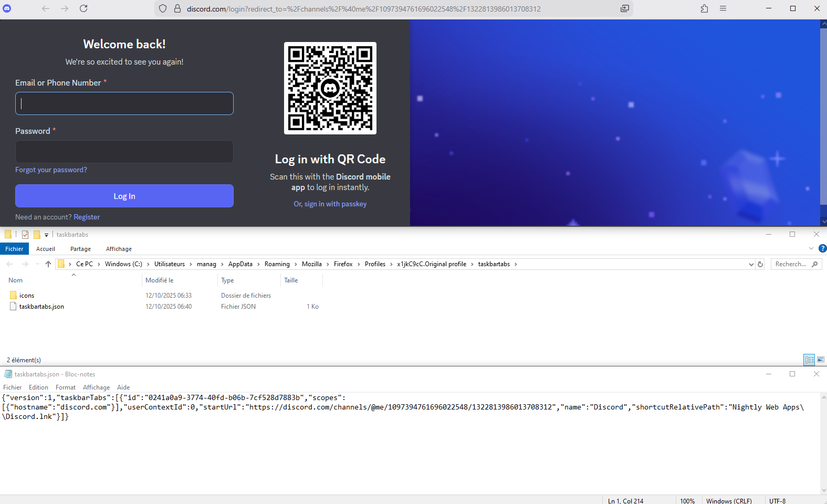Click the Forgot your password link
Viewport: 827px width, 504px height.
click(51, 170)
